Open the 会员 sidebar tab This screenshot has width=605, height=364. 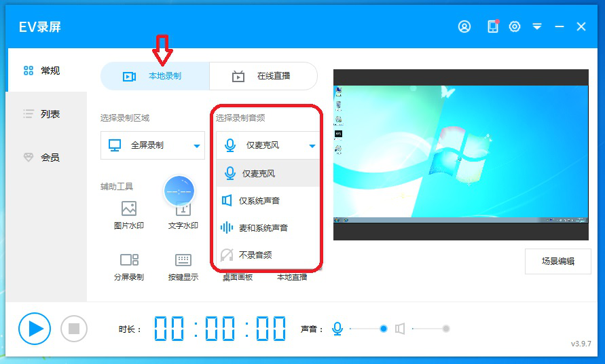(46, 157)
